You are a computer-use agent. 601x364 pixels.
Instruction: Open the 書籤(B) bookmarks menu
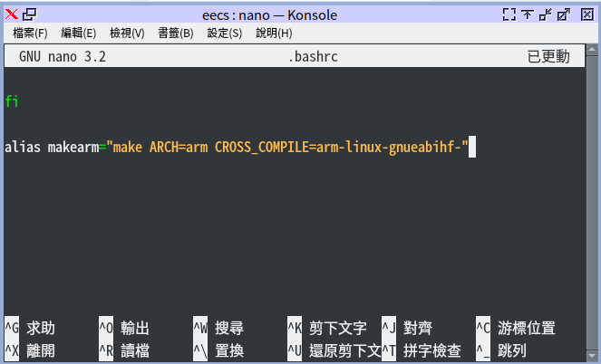coord(176,33)
